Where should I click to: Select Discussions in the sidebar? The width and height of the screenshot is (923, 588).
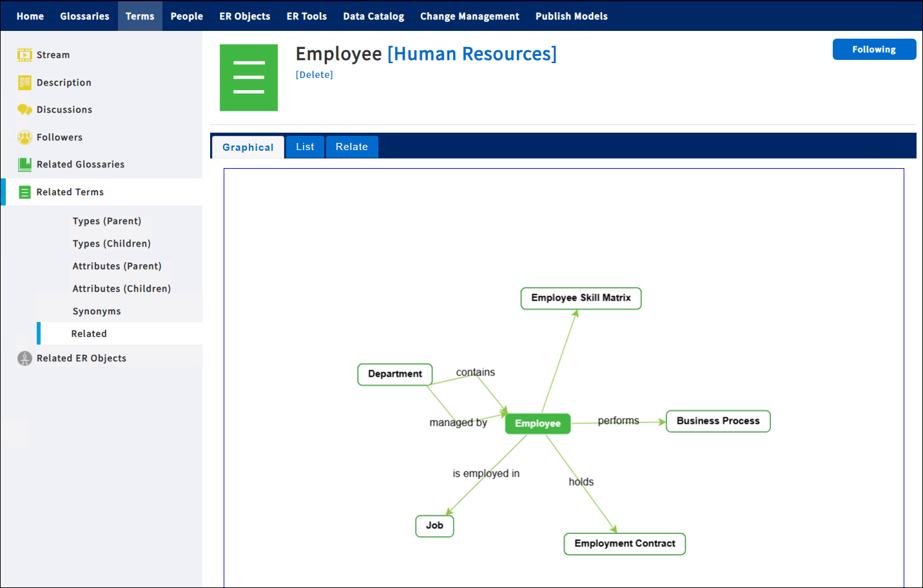click(64, 110)
